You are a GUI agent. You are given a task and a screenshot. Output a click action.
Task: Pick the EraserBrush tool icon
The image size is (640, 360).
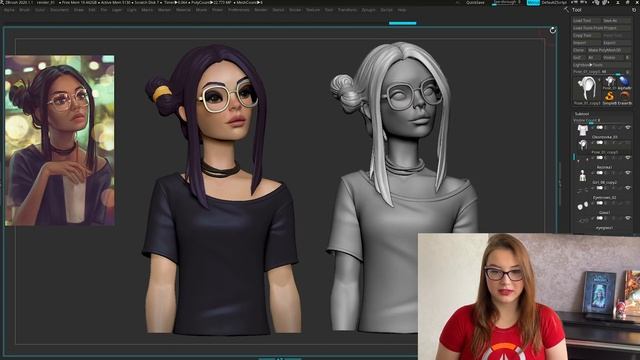click(624, 96)
